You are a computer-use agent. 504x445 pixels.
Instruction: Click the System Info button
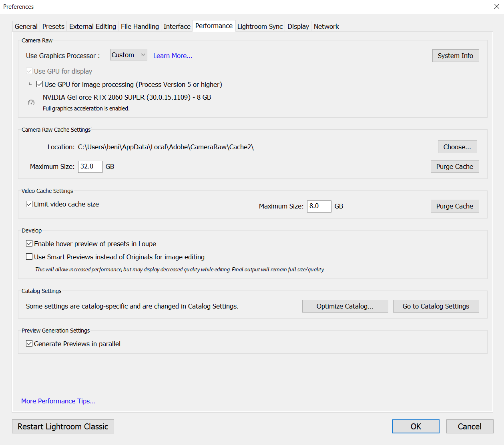[455, 55]
